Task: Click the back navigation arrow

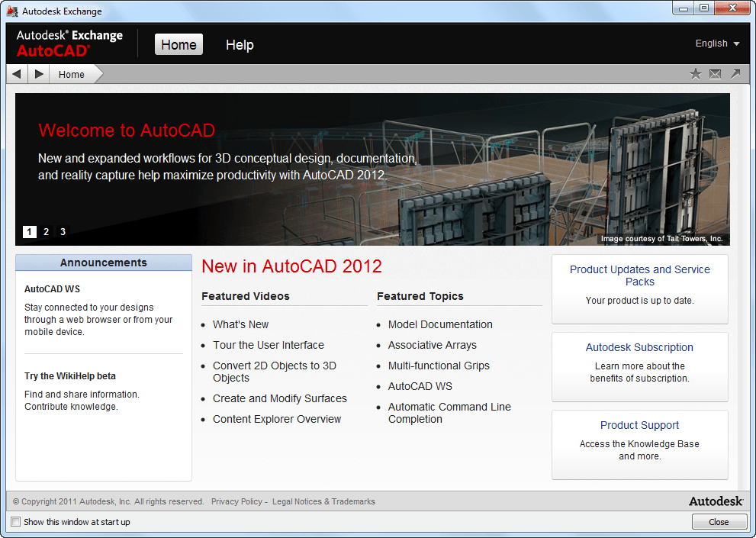Action: (x=16, y=73)
